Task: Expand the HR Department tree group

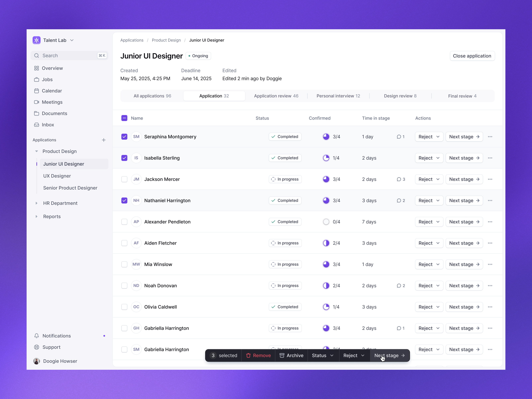Action: pos(37,203)
